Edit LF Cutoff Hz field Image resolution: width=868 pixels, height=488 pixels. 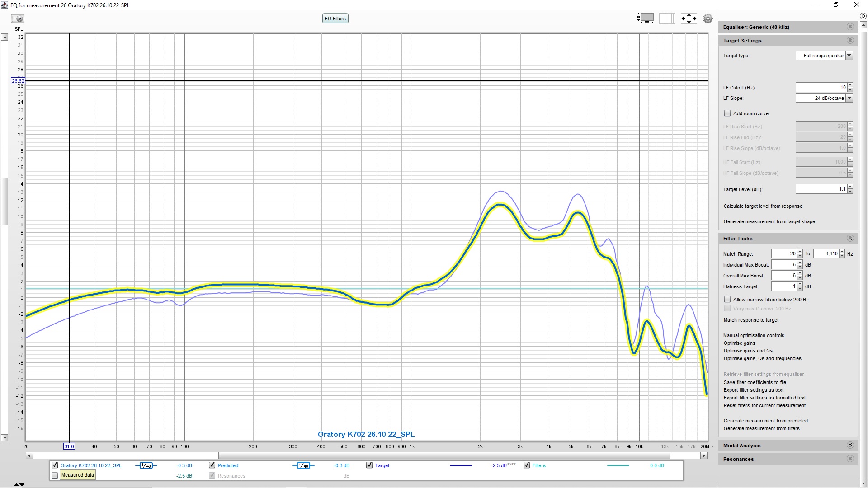pyautogui.click(x=821, y=88)
